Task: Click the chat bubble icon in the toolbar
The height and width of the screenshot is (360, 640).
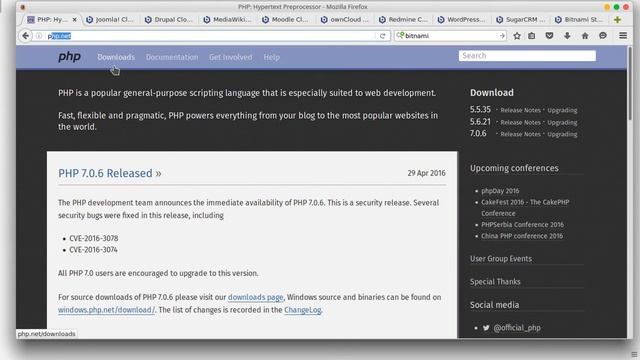Action: click(603, 36)
